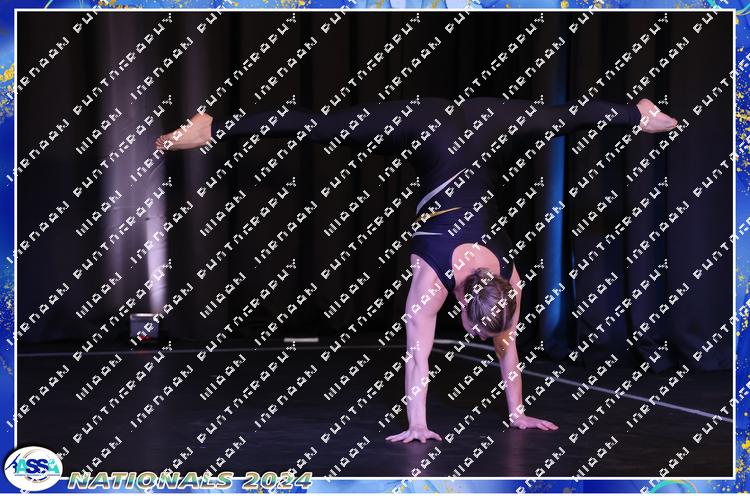This screenshot has width=750, height=500.
Task: Click the small stage light on the floor
Action: pos(144,326)
